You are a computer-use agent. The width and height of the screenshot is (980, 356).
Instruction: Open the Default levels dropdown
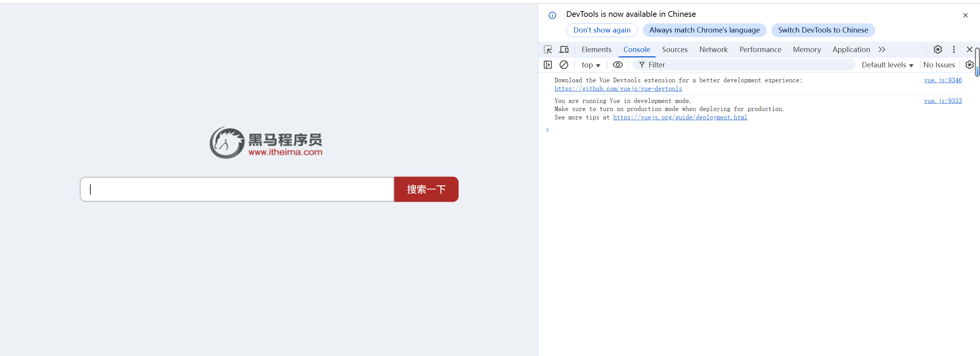pos(887,65)
